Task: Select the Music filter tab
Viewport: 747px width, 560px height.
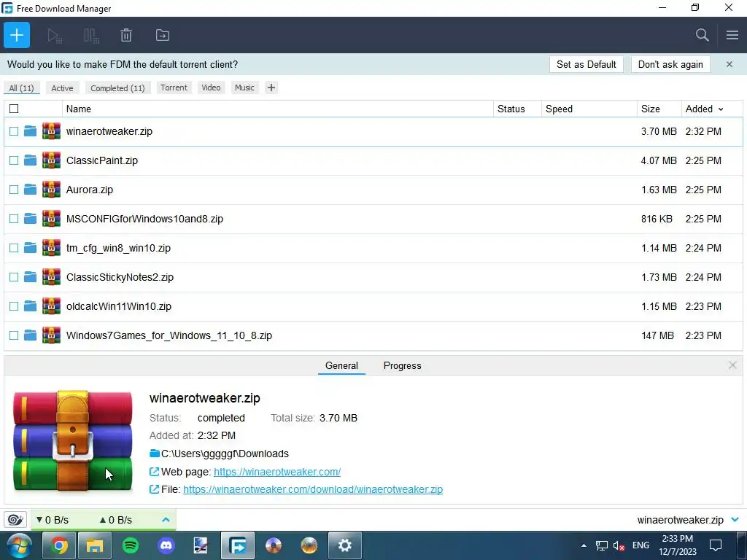Action: pyautogui.click(x=244, y=87)
